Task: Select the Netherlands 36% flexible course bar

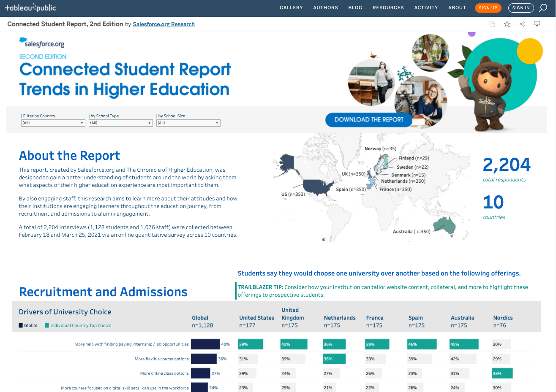Action: coord(335,359)
